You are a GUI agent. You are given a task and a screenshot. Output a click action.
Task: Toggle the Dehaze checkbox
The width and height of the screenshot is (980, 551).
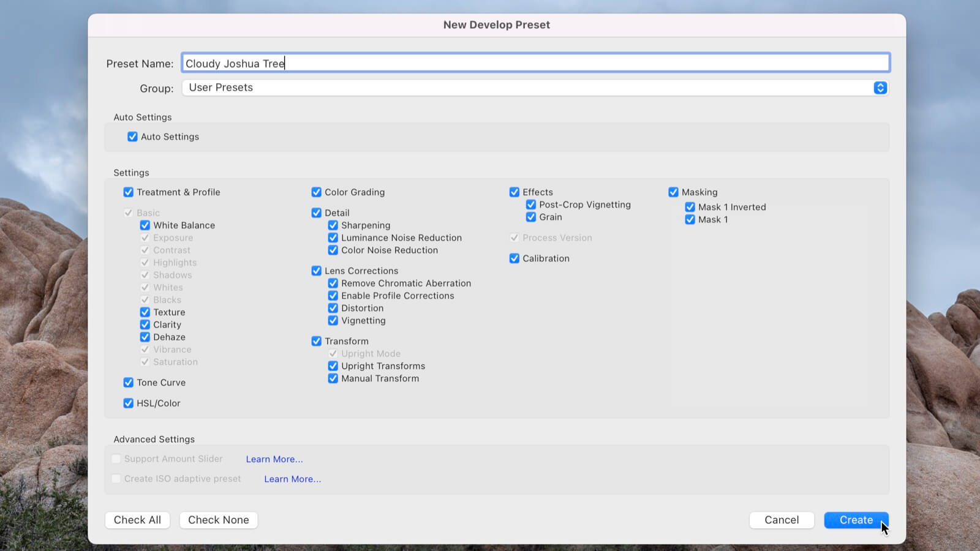pos(145,337)
